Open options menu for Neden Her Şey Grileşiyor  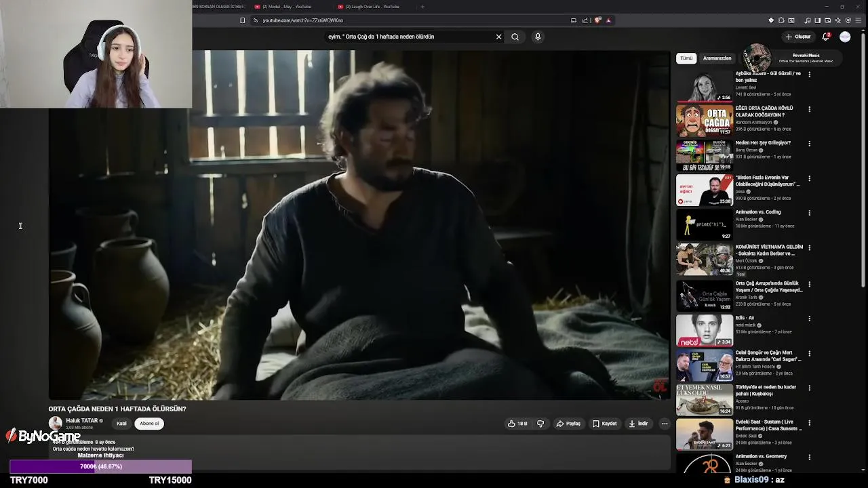coord(809,144)
